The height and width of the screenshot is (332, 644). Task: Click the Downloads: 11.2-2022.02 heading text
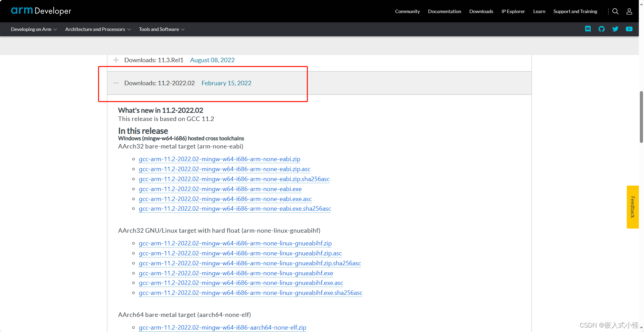point(160,83)
